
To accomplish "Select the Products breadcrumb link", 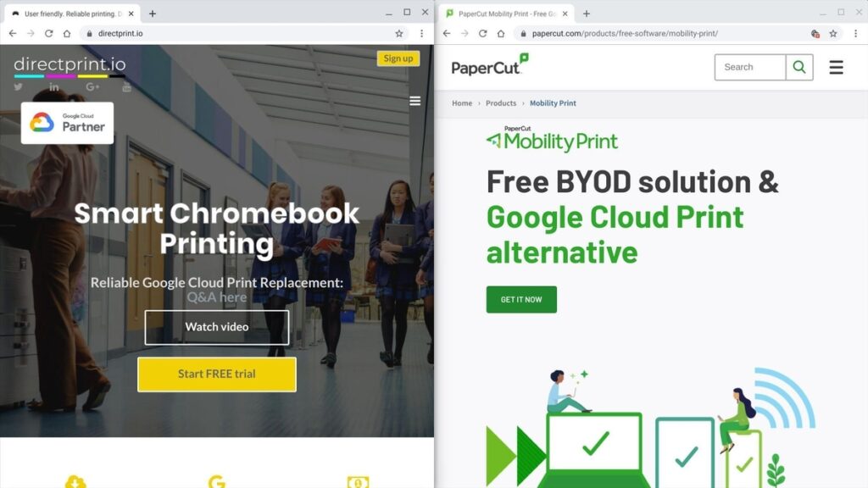I will tap(501, 103).
